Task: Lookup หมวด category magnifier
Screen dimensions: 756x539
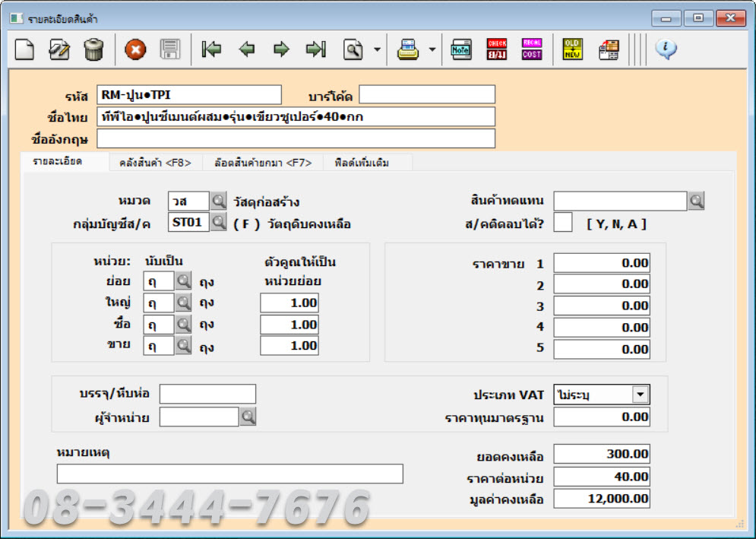Action: [218, 201]
